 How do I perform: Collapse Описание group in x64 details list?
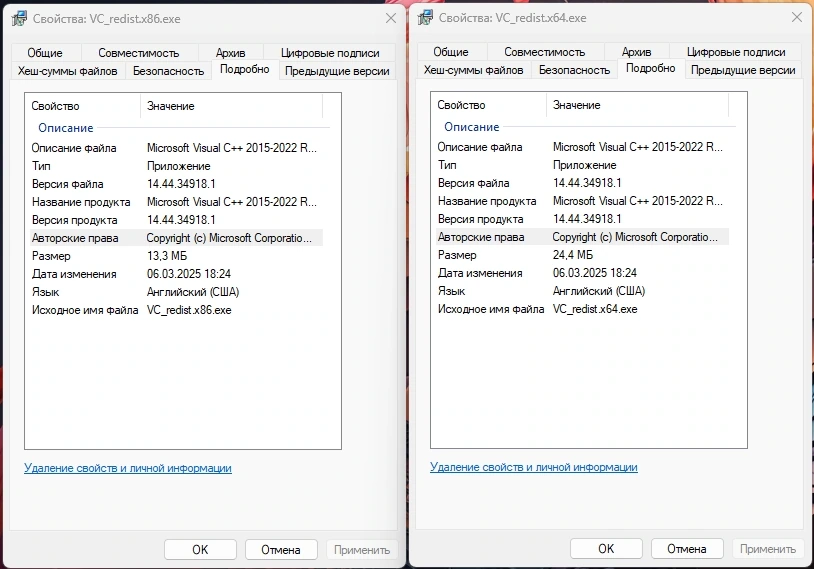tap(471, 127)
